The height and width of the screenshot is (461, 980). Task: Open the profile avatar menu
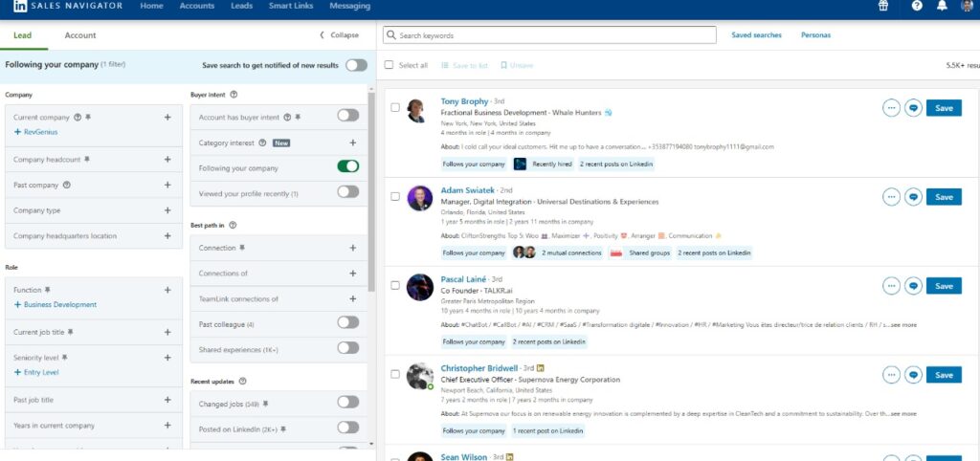coord(967,7)
